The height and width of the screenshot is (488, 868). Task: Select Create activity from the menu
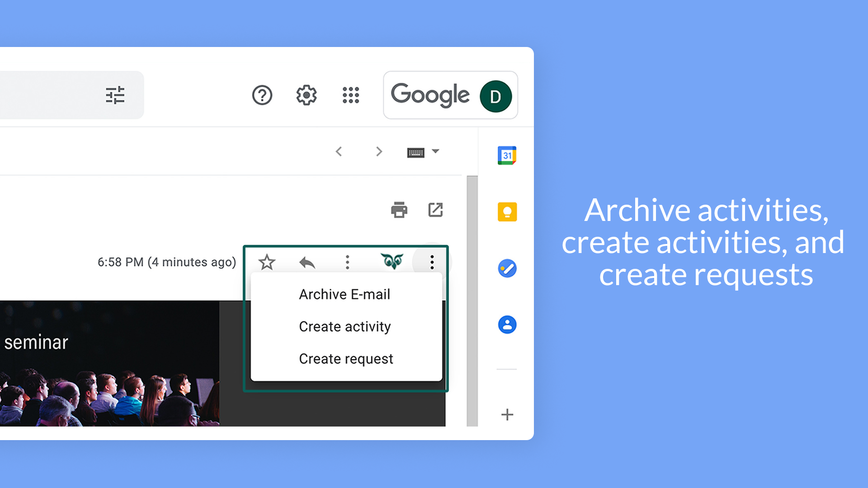[x=344, y=326]
